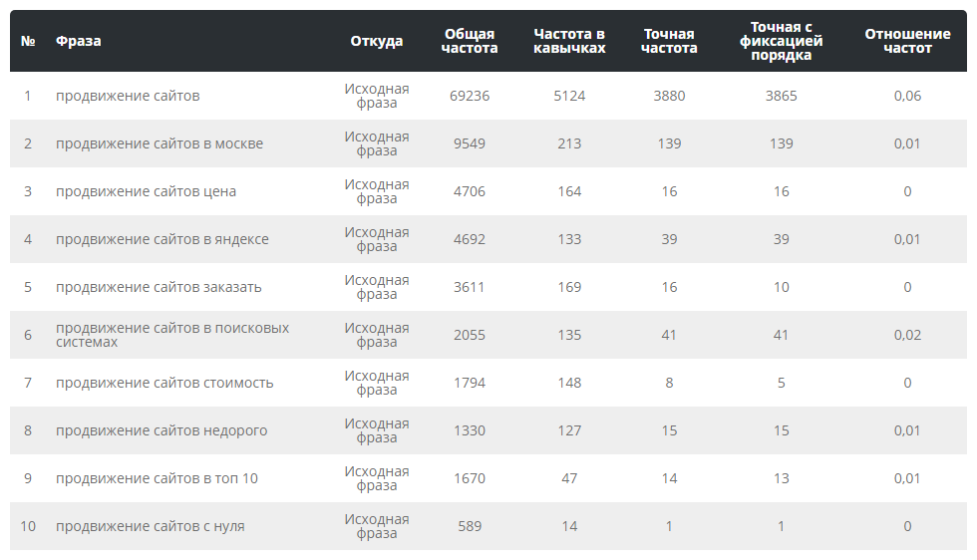Viewport: 977px width, 560px height.
Task: Click the 'Откуда' column header
Action: (377, 41)
